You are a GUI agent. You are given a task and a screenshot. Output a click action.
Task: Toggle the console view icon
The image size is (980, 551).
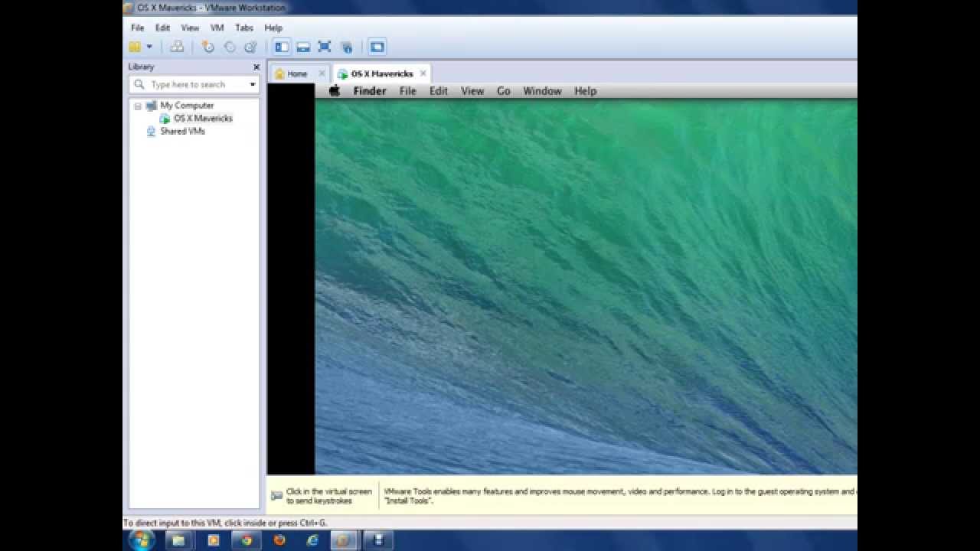(x=377, y=47)
